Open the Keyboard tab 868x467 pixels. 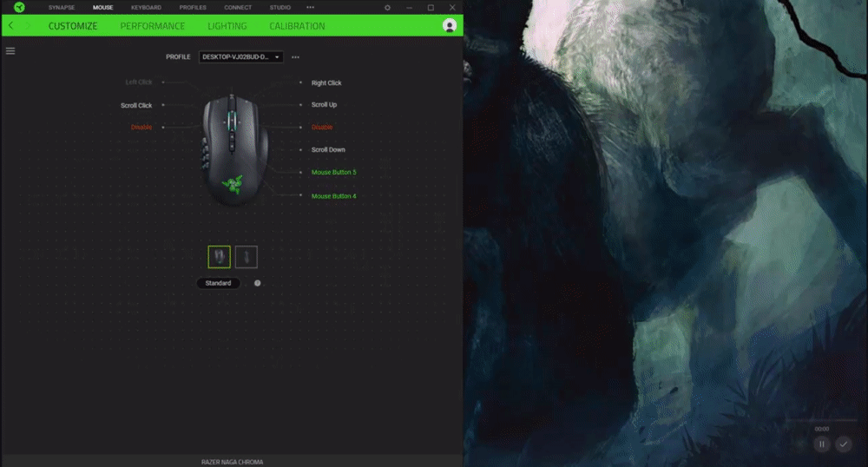(x=146, y=8)
